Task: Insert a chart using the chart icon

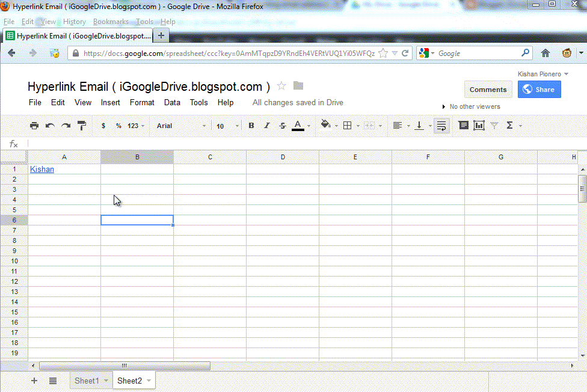Action: pos(478,126)
